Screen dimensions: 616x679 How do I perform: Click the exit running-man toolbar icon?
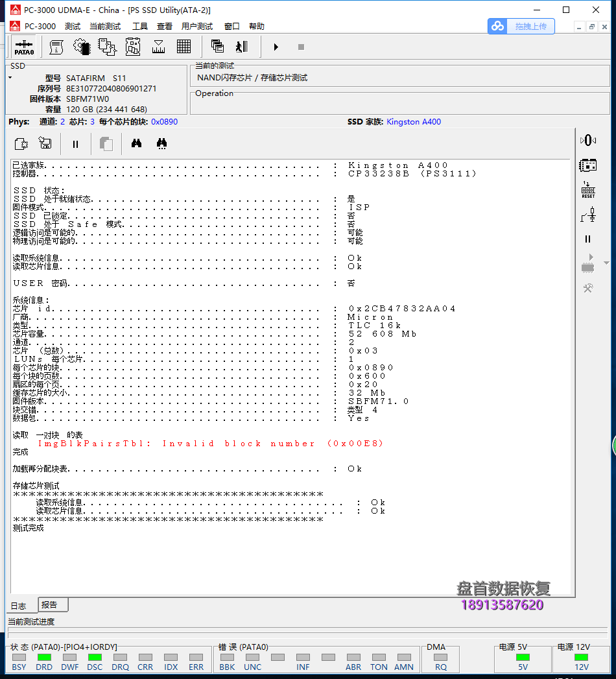click(x=242, y=46)
